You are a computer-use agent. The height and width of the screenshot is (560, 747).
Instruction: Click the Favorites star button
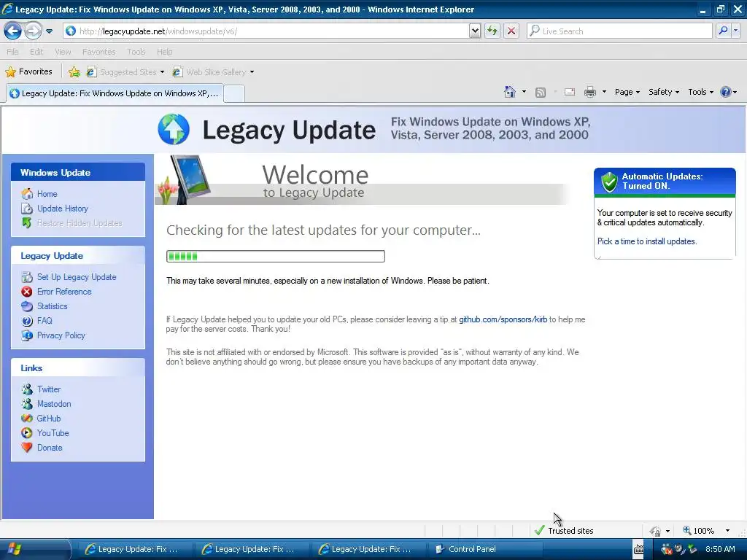coord(28,72)
